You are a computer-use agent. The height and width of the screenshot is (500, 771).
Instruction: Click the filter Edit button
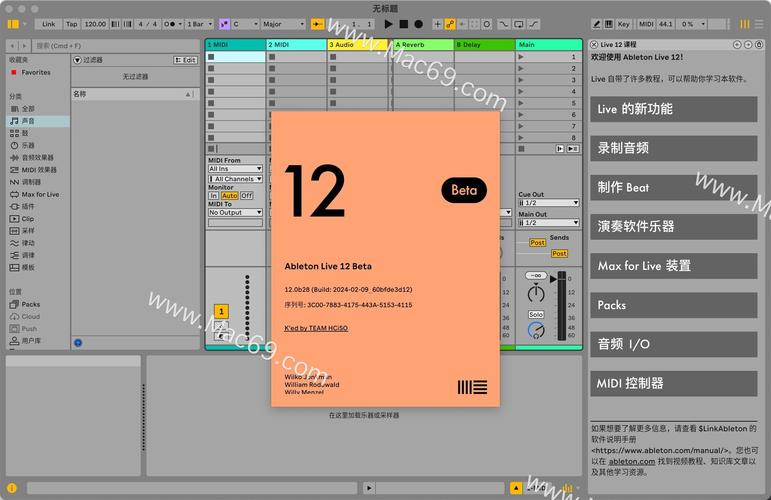(185, 60)
